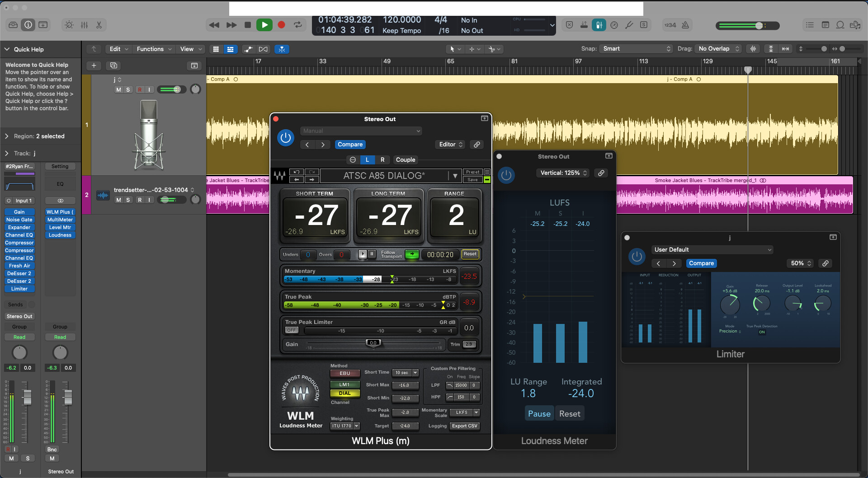
Task: Bypass the Limiter plugin power button
Action: coord(637,257)
